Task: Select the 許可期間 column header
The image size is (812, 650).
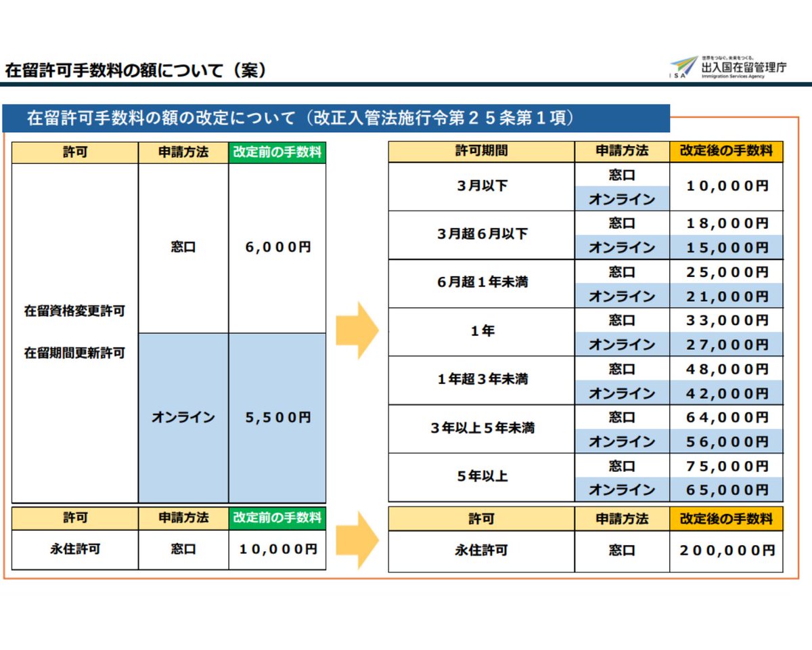Action: coord(481,152)
